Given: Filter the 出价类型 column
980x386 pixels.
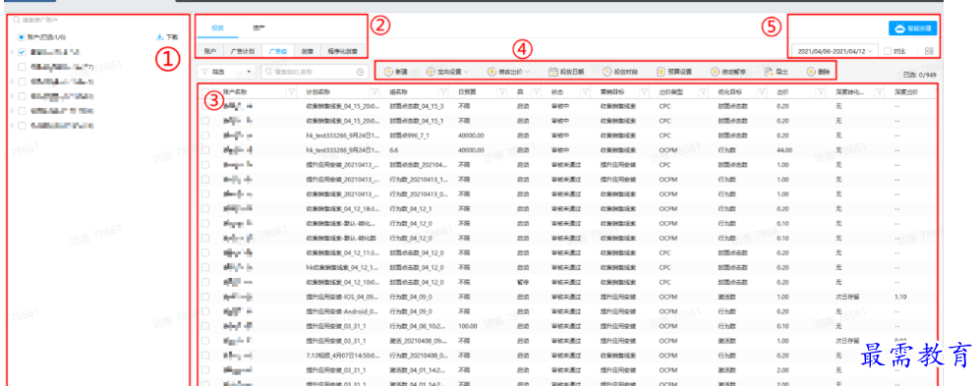Looking at the screenshot, I should click(x=703, y=91).
